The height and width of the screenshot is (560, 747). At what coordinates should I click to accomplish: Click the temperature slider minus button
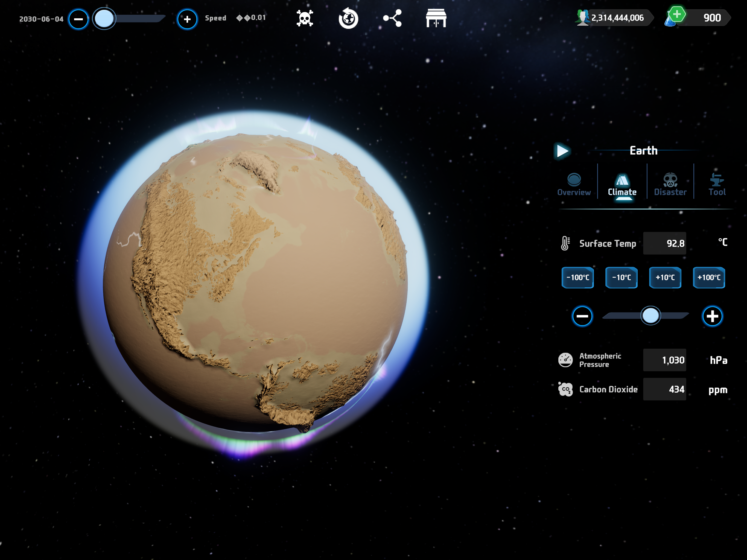[x=582, y=316]
